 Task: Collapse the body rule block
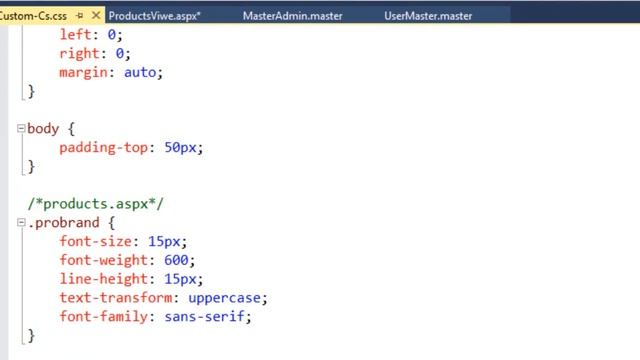click(21, 129)
